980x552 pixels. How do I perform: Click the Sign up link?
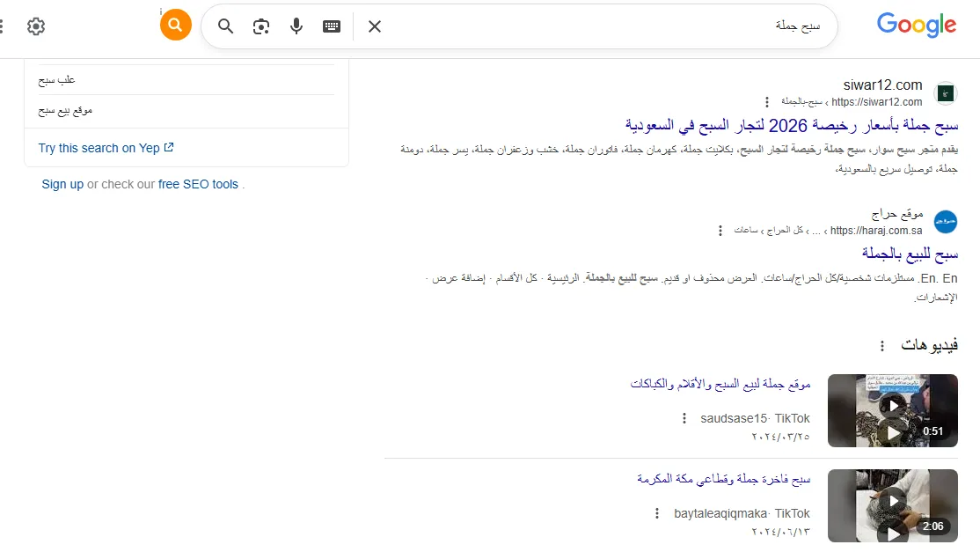click(62, 184)
